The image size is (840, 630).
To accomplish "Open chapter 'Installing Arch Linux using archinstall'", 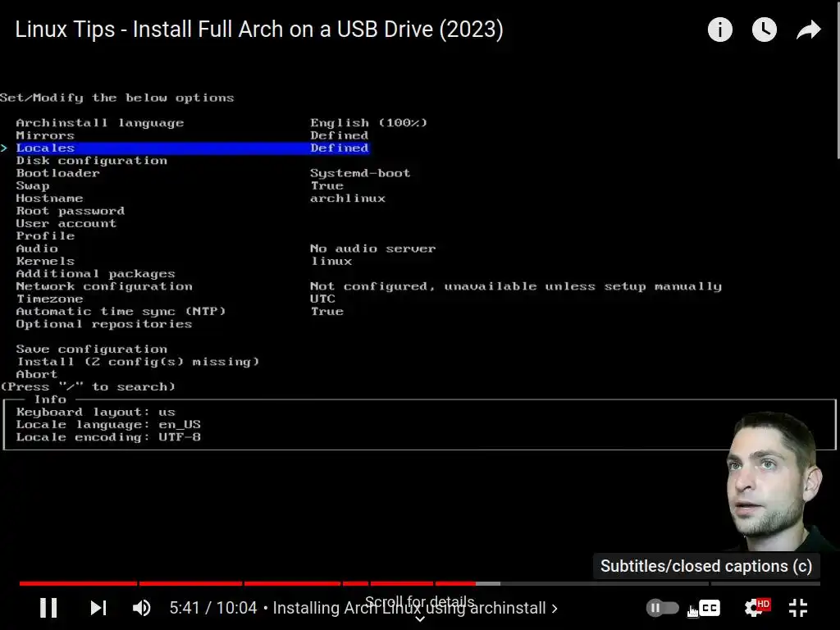I will tap(415, 608).
